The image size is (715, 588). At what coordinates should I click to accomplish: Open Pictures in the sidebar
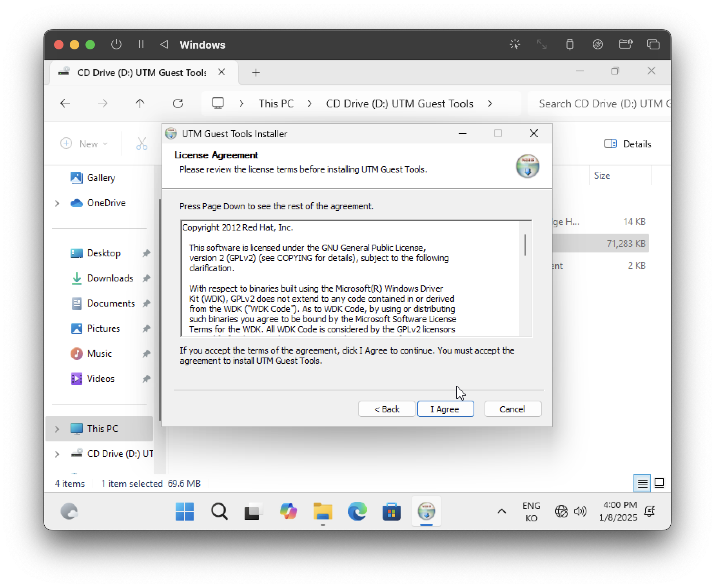pyautogui.click(x=103, y=328)
